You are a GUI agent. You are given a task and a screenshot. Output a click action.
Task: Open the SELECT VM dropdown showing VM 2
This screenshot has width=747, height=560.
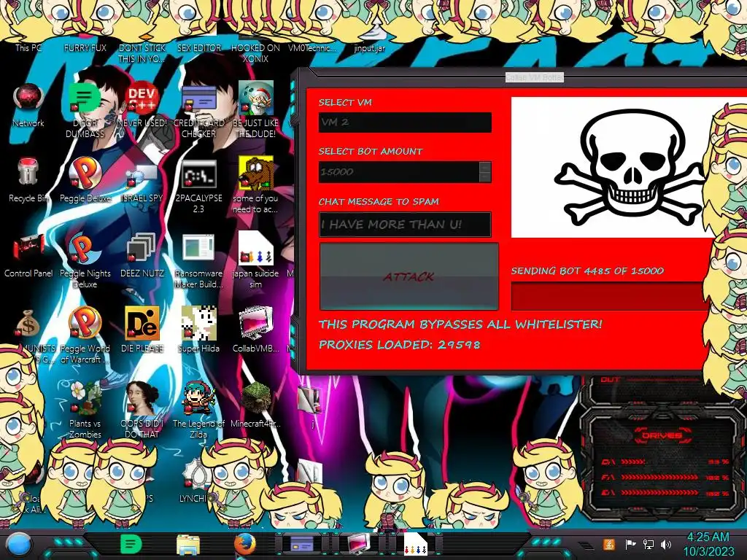click(x=405, y=122)
